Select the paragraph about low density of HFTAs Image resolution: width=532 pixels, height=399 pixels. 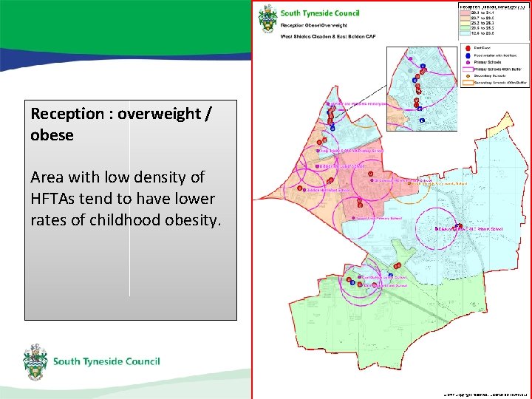coord(126,199)
